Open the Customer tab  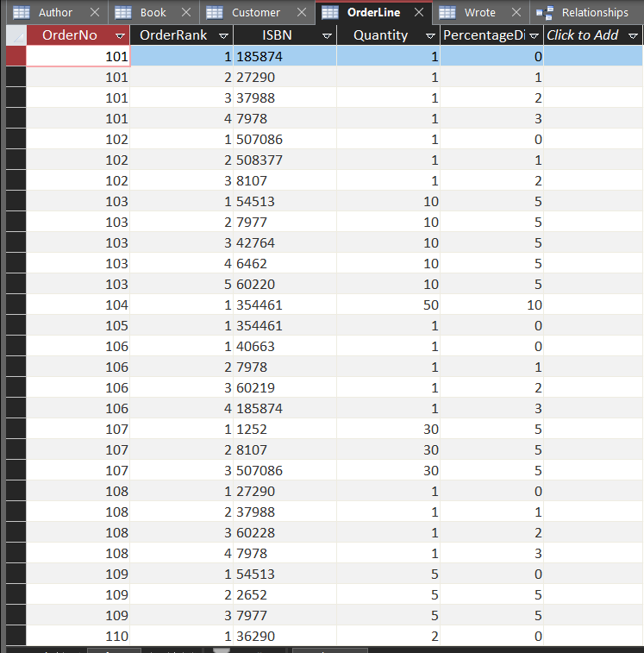click(255, 12)
